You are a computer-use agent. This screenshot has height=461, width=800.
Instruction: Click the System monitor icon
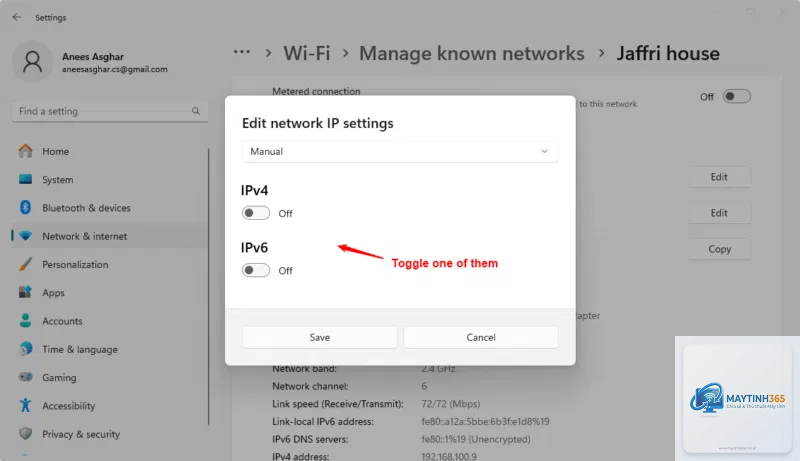[x=25, y=179]
